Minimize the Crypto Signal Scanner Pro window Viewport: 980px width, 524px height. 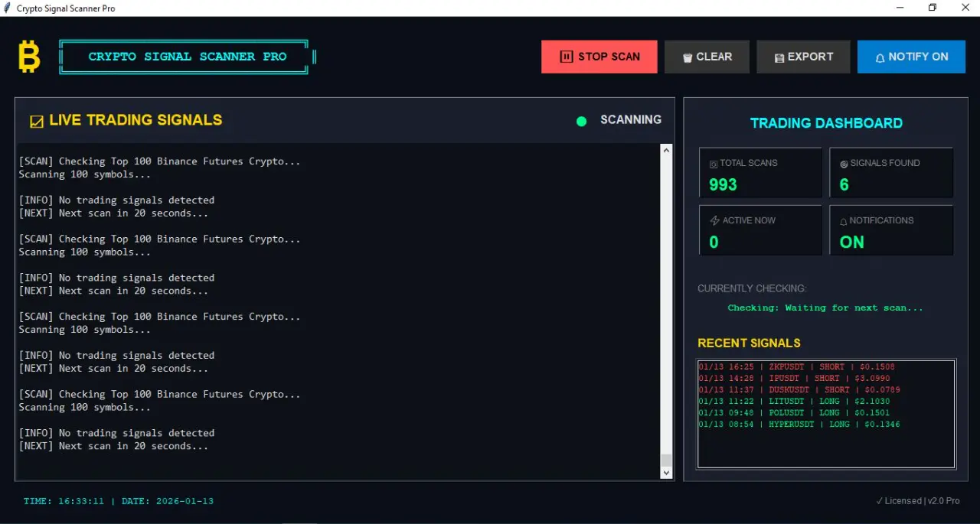(x=900, y=8)
